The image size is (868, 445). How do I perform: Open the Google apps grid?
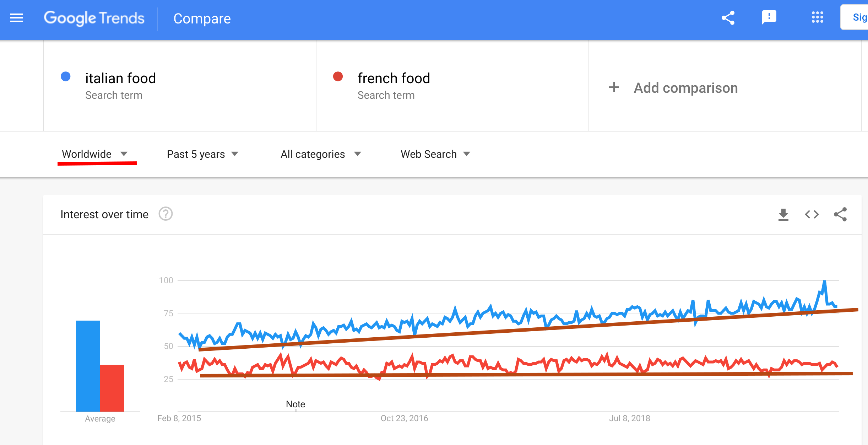point(817,17)
